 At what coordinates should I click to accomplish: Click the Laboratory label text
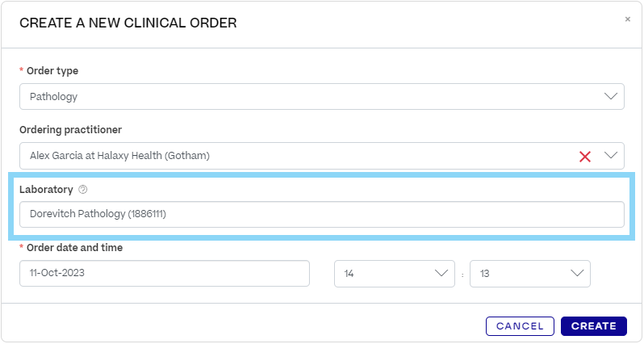[46, 190]
